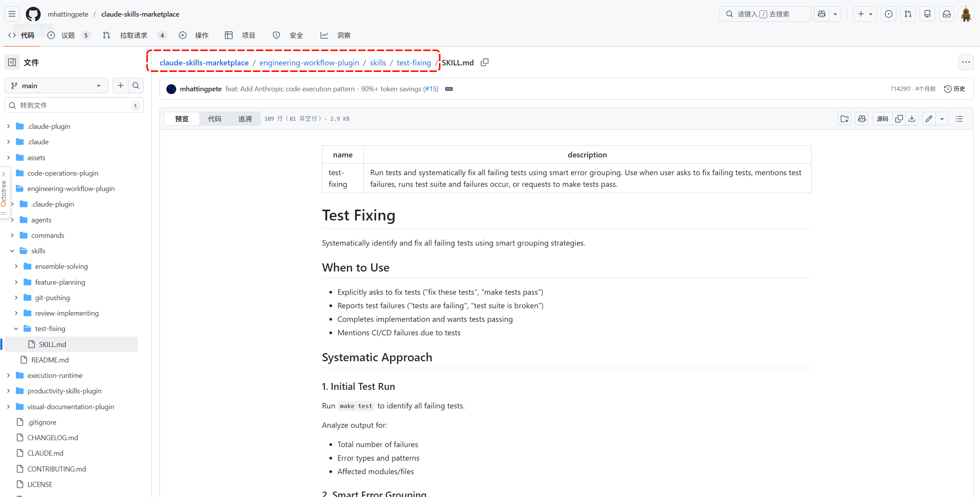Image resolution: width=980 pixels, height=497 pixels.
Task: Collapse the file tree panel icon
Action: tap(12, 62)
